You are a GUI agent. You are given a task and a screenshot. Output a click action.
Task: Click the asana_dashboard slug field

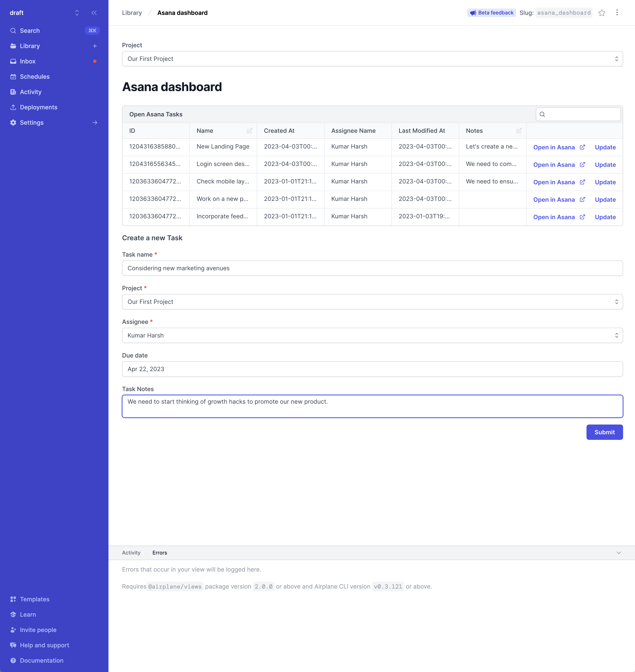pos(564,13)
